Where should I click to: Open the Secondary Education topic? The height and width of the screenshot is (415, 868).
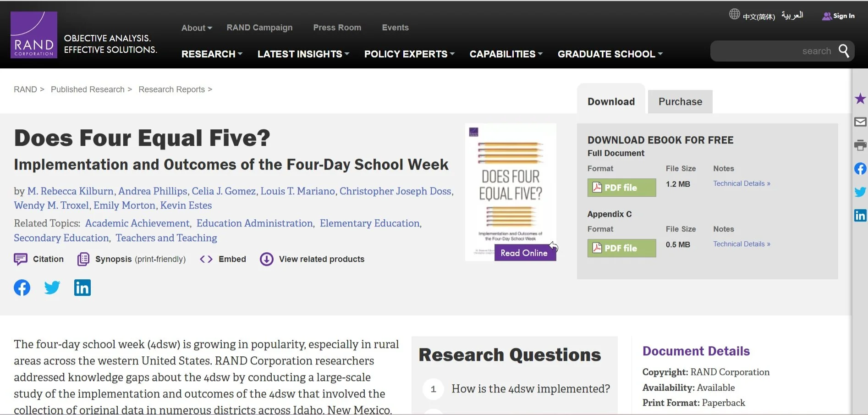61,238
